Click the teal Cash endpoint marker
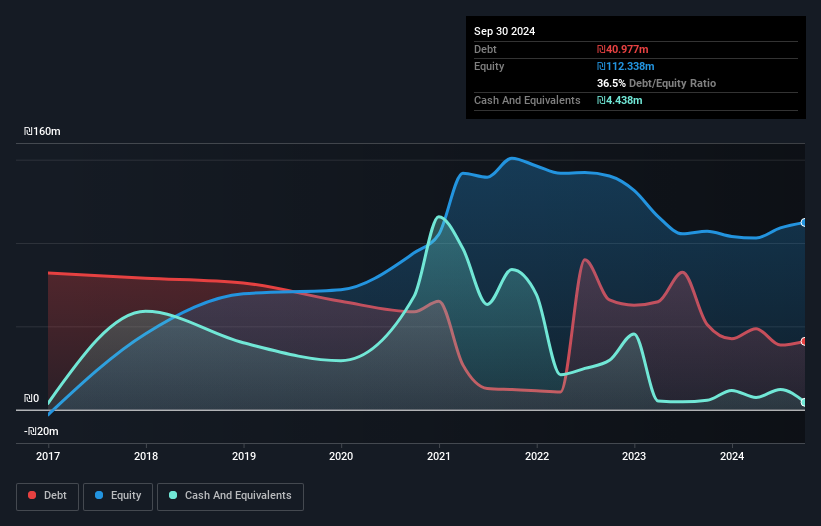The image size is (821, 526). tap(804, 402)
